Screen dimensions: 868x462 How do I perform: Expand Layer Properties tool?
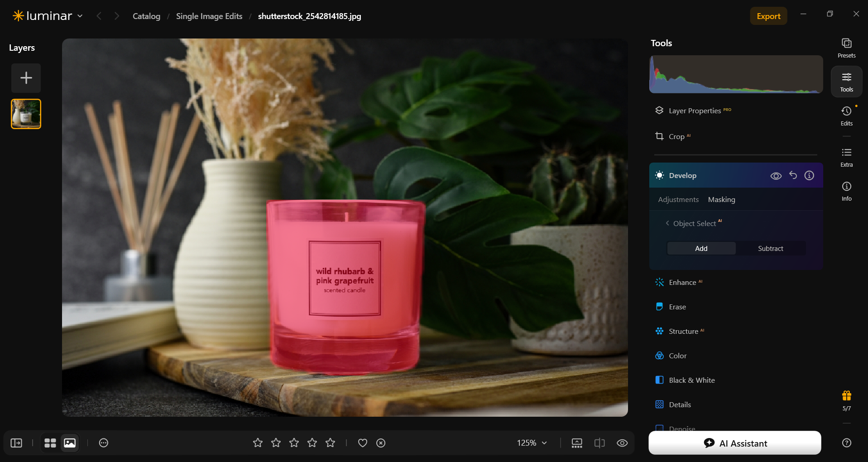(736, 111)
